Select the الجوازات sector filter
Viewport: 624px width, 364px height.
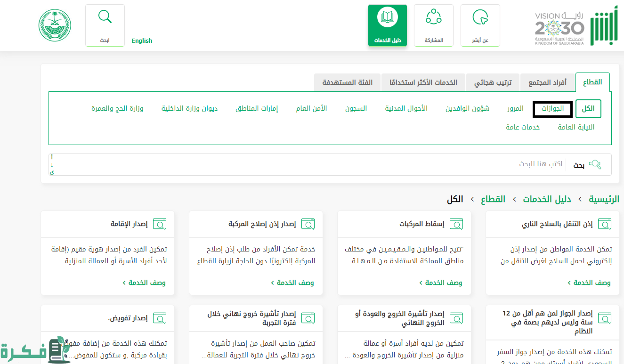[x=552, y=109]
